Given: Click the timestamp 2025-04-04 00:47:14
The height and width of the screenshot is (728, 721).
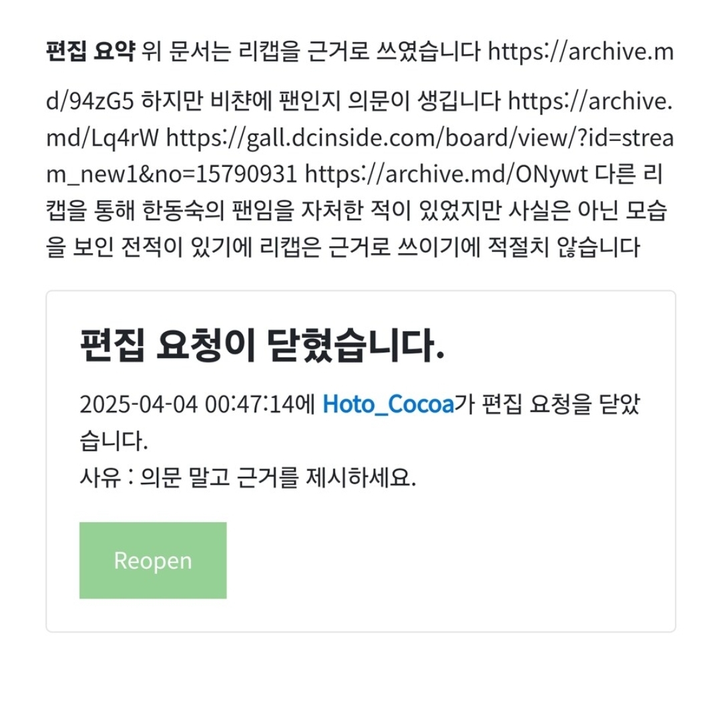Looking at the screenshot, I should pyautogui.click(x=188, y=404).
